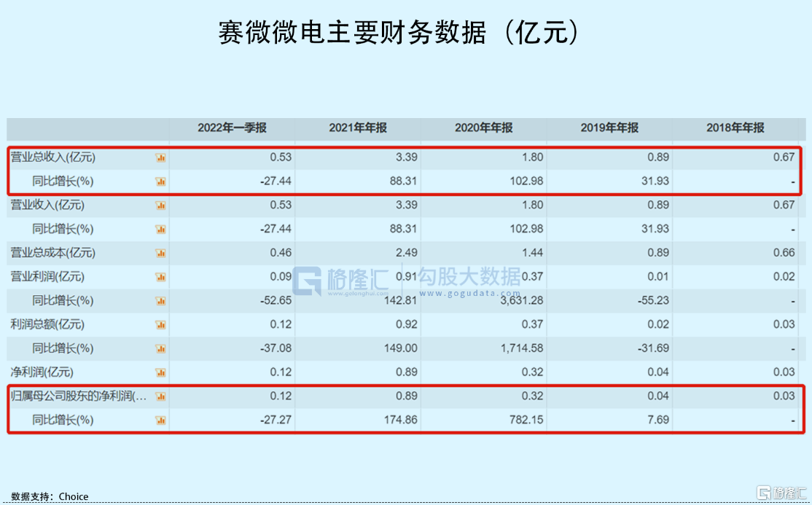Select cell value 0.92 in 利润总额 row
Viewport: 812px width, 505px height.
point(407,325)
